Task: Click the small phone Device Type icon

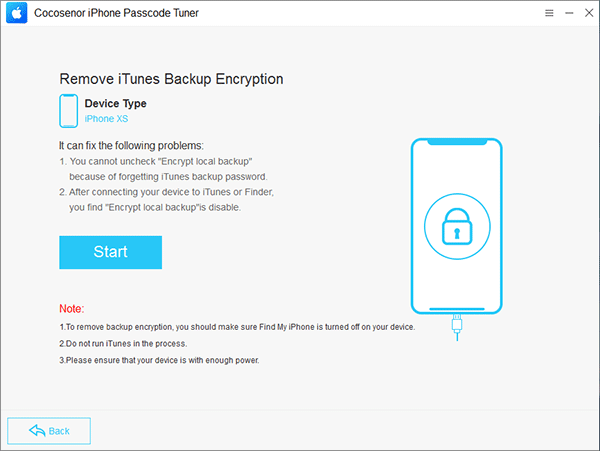Action: coord(68,111)
